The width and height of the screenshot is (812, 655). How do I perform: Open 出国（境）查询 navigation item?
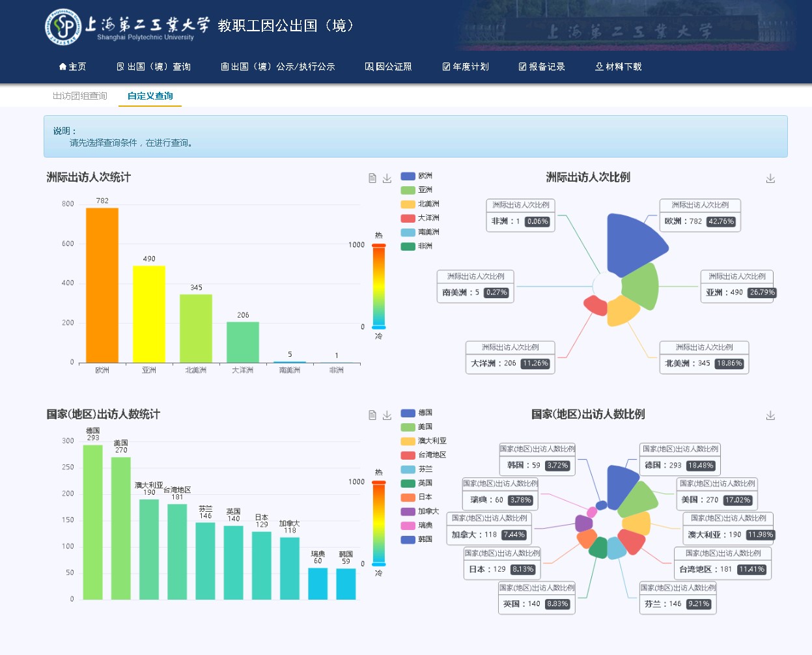click(x=154, y=66)
